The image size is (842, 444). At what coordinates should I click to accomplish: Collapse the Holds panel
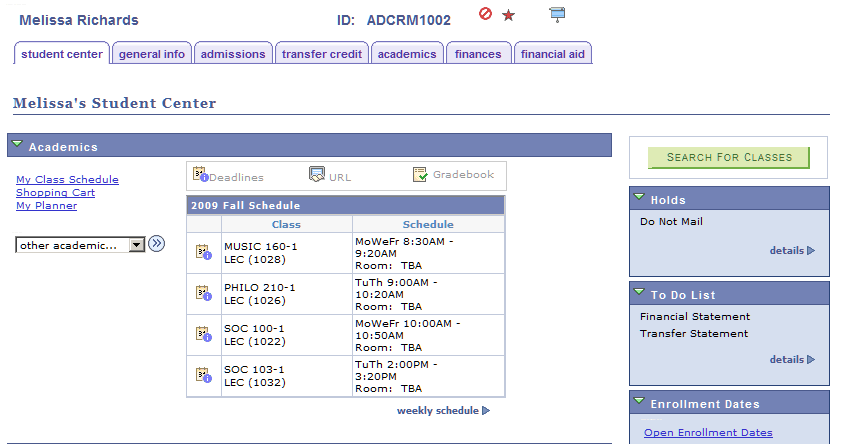(639, 197)
